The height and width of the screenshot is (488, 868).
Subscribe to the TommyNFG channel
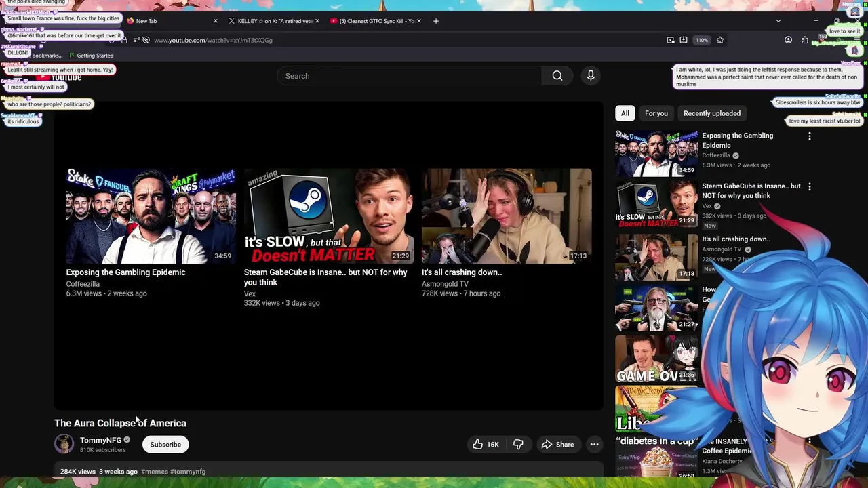coord(165,445)
